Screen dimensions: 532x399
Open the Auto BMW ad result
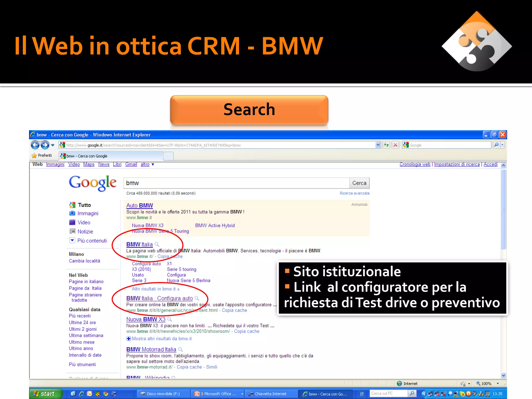coord(139,205)
